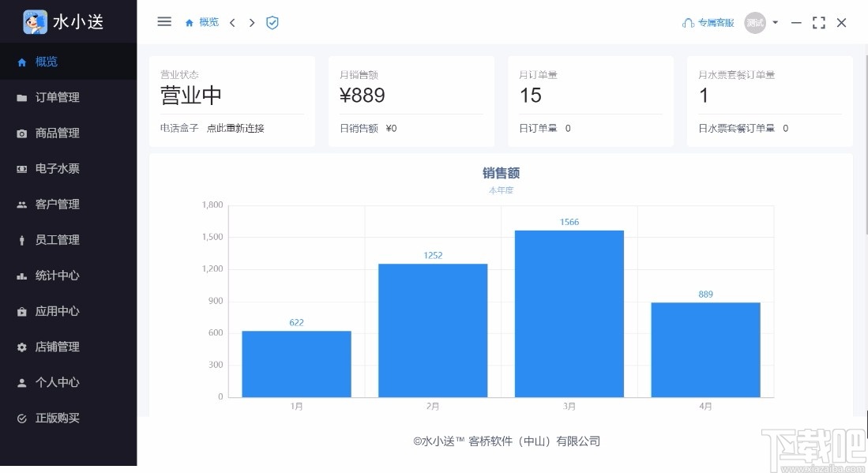868x473 pixels.
Task: Click the back navigation chevron
Action: click(x=231, y=23)
